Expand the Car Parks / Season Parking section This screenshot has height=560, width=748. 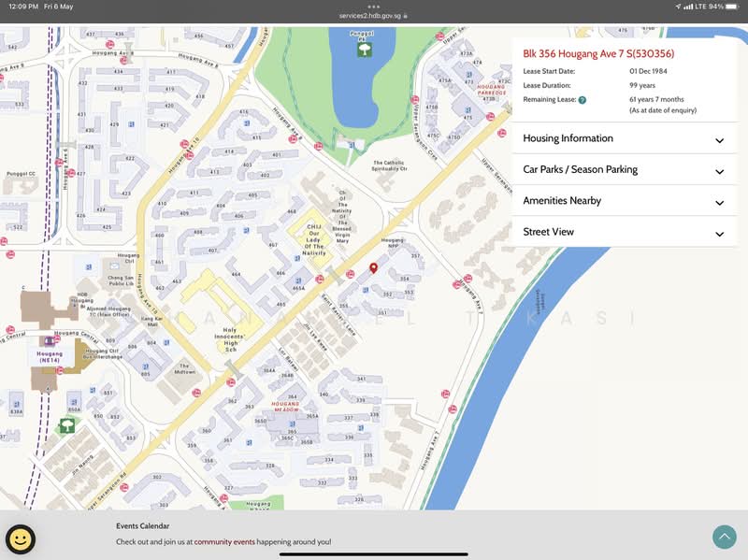(624, 170)
